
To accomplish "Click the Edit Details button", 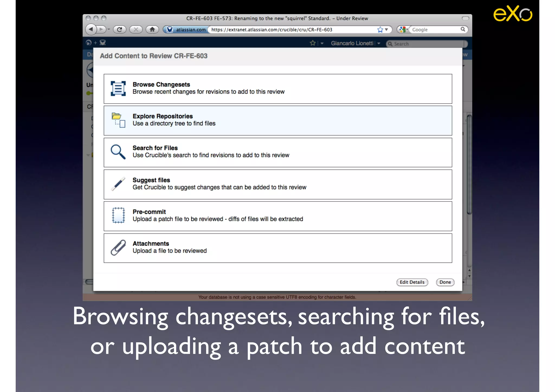I will [412, 282].
